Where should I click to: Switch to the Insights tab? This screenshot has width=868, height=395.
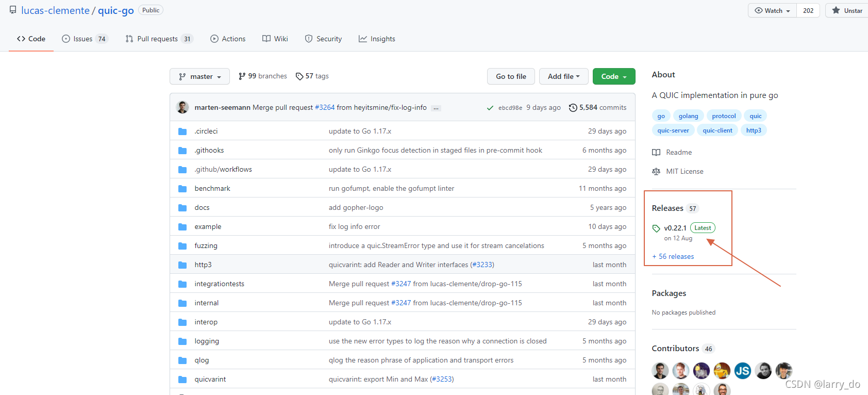pos(377,39)
